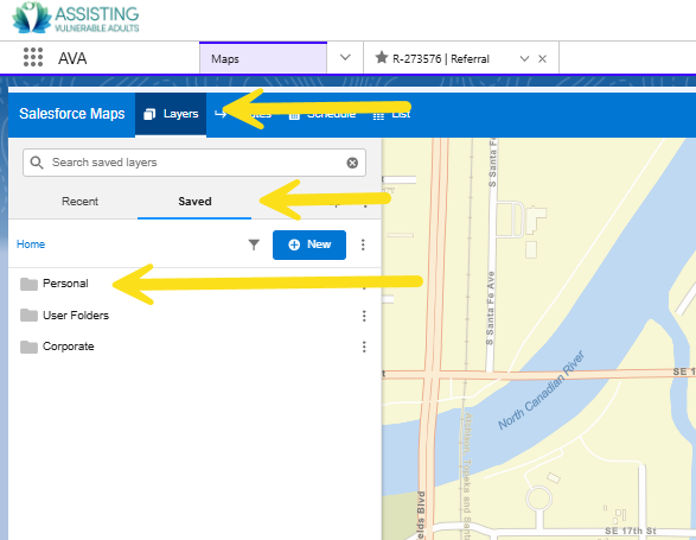Click the Layers stacked-squares icon
The image size is (696, 540).
pyautogui.click(x=150, y=114)
